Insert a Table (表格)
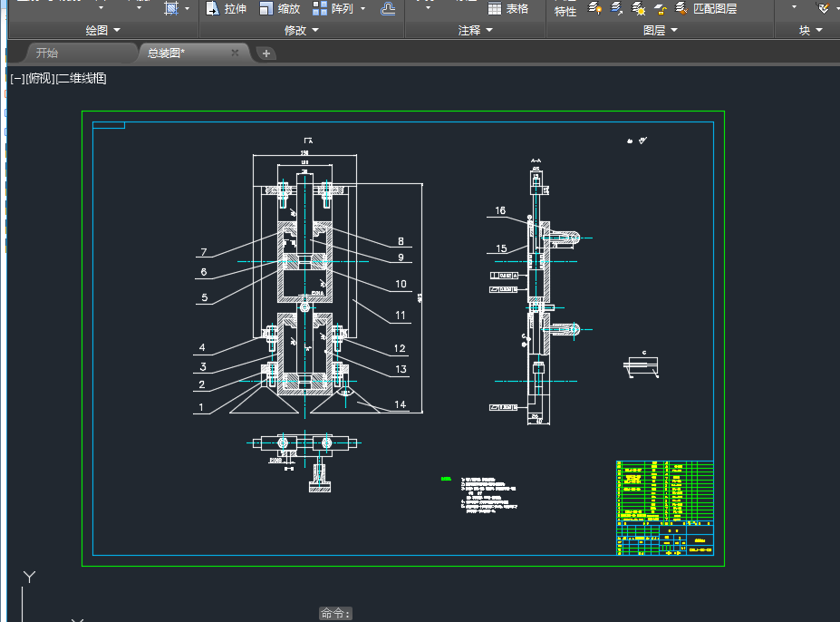The width and height of the screenshot is (840, 622). click(508, 9)
